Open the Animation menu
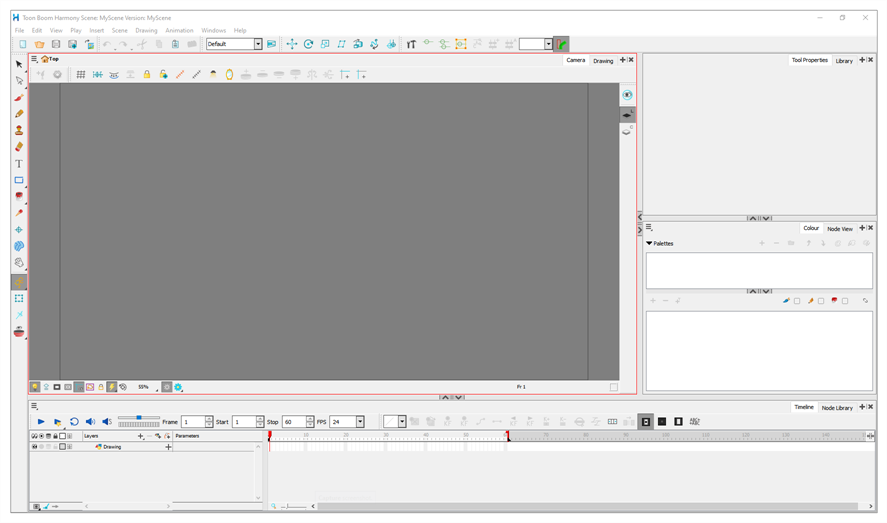 (x=179, y=31)
